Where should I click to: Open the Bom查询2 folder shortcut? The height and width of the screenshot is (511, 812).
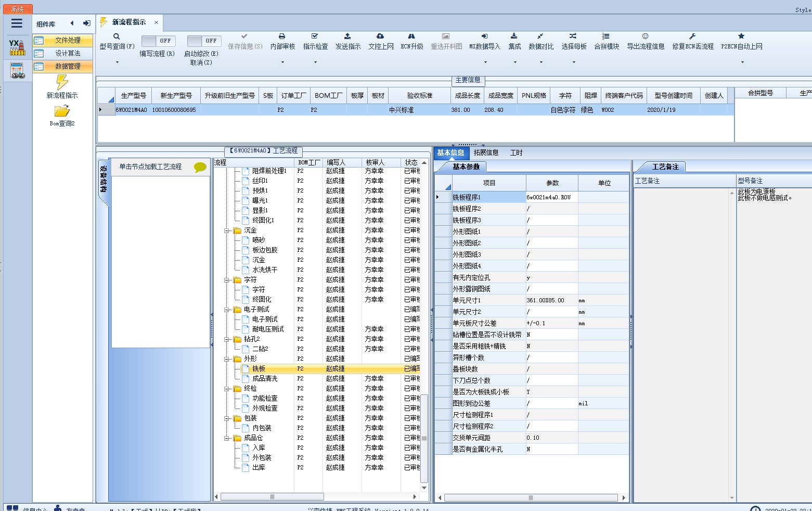click(x=62, y=111)
